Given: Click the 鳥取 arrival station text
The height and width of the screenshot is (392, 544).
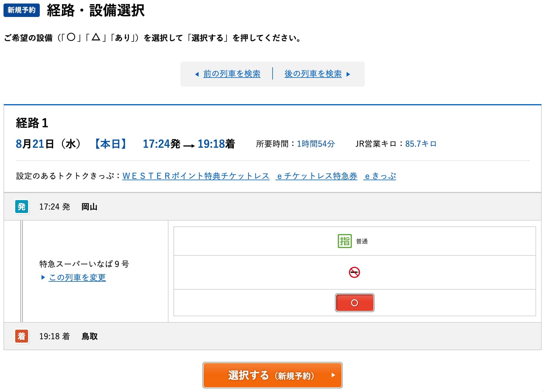Looking at the screenshot, I should tap(89, 336).
